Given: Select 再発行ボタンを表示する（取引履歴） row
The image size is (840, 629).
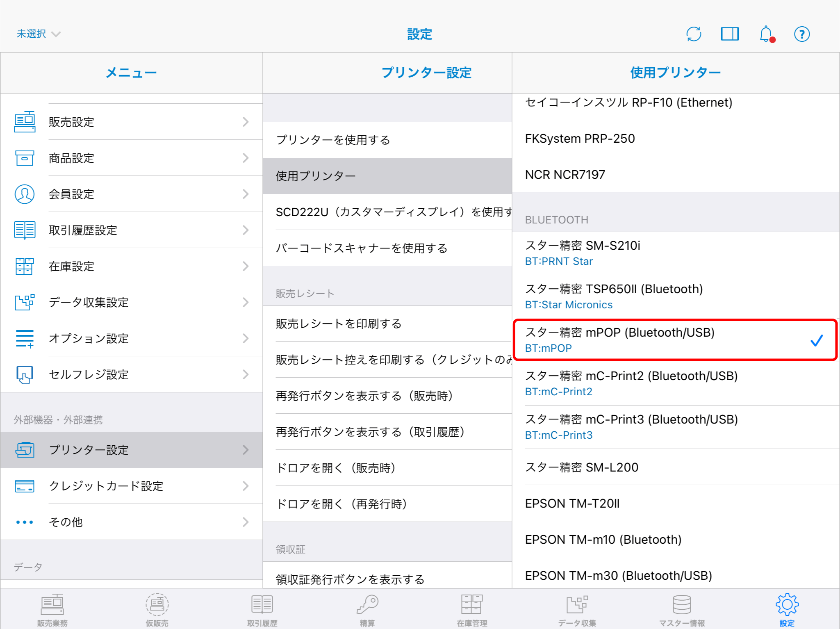Looking at the screenshot, I should point(387,432).
